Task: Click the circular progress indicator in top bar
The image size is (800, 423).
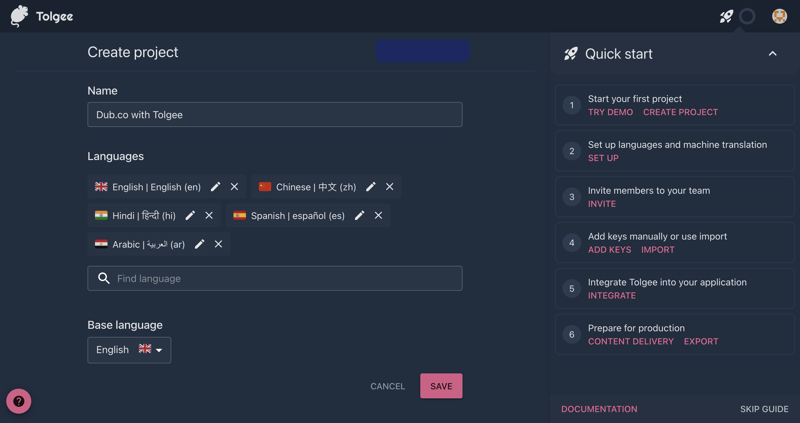Action: click(747, 16)
